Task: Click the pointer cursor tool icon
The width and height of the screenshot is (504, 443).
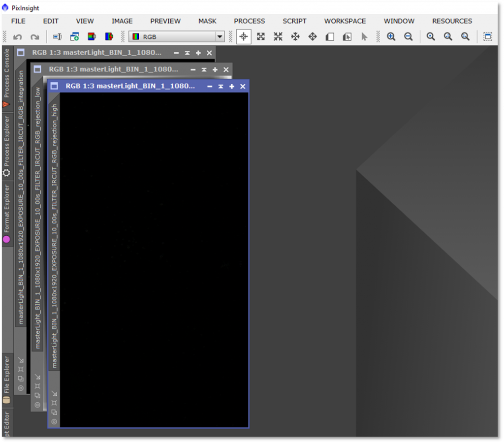Action: coord(364,37)
